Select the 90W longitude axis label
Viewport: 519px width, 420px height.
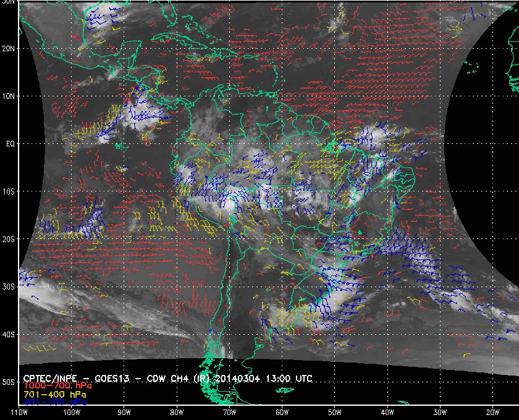pyautogui.click(x=124, y=412)
